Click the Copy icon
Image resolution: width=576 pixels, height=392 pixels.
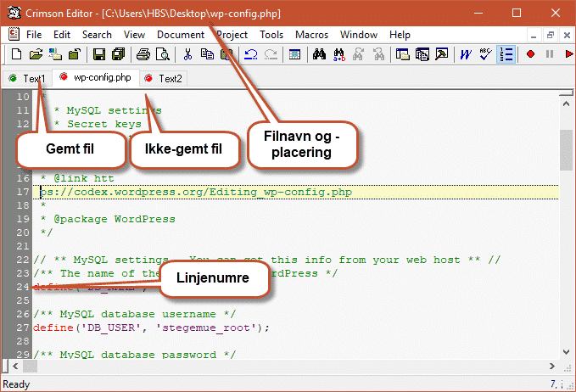(207, 54)
